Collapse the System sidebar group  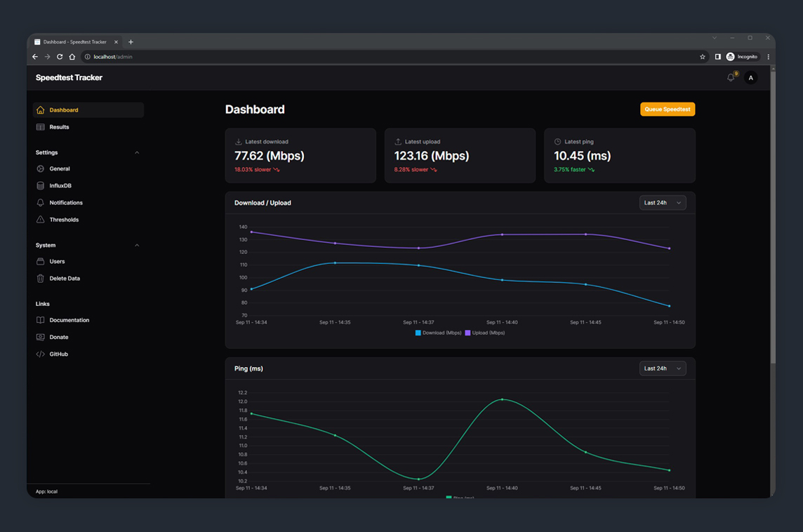point(137,245)
